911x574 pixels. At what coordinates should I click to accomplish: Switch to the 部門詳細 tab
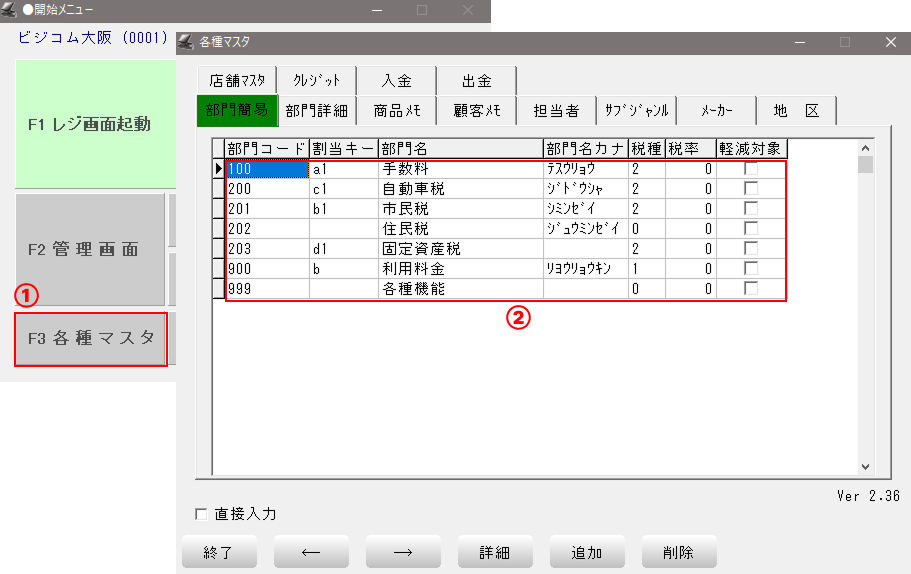(x=316, y=111)
